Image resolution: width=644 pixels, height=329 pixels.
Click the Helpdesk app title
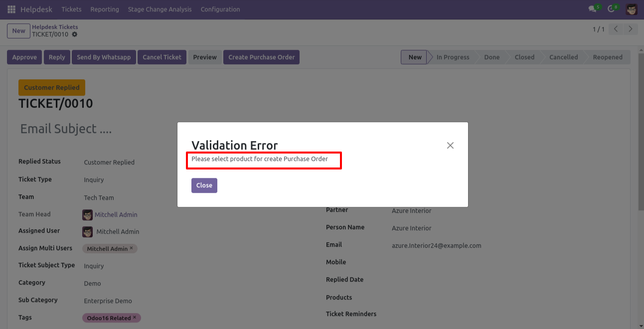tap(37, 9)
